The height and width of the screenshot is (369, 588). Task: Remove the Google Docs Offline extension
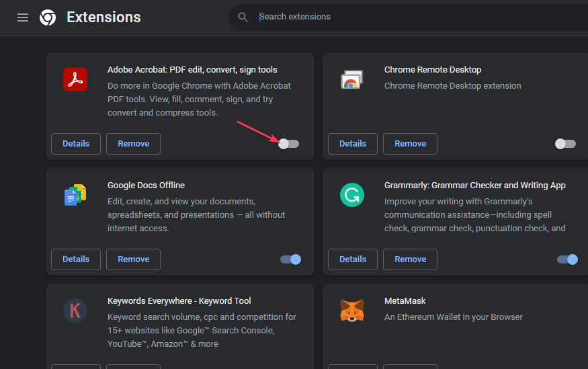(x=133, y=259)
